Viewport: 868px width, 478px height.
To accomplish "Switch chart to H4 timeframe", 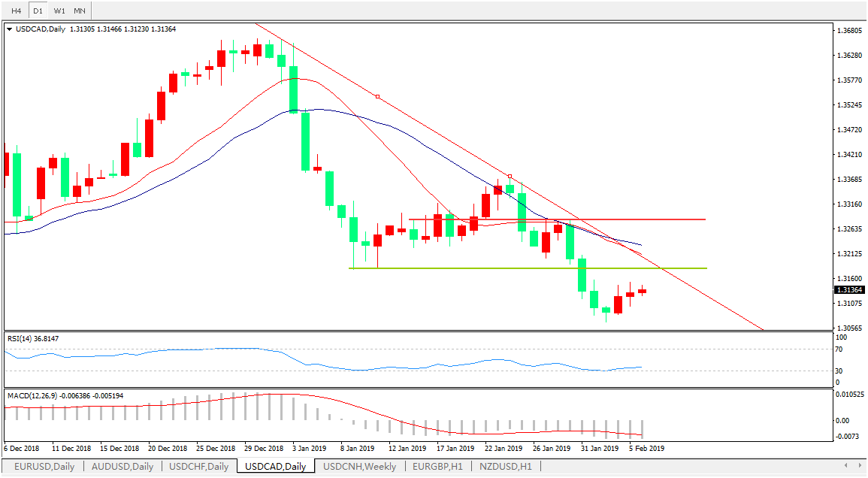I will pyautogui.click(x=16, y=11).
